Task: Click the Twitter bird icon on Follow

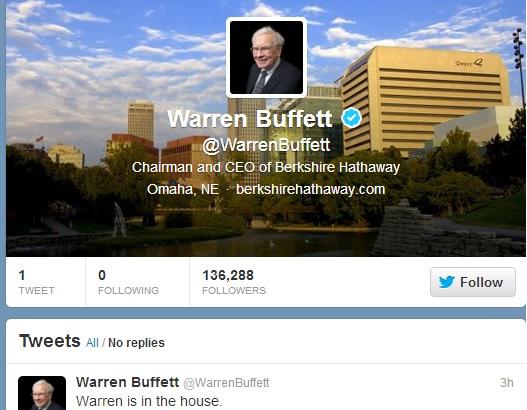Action: (x=447, y=282)
